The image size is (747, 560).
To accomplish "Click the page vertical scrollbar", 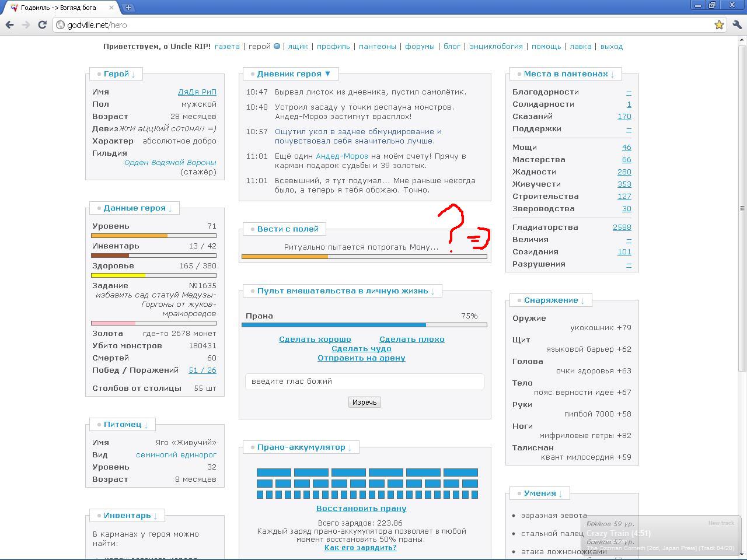I will pyautogui.click(x=742, y=208).
